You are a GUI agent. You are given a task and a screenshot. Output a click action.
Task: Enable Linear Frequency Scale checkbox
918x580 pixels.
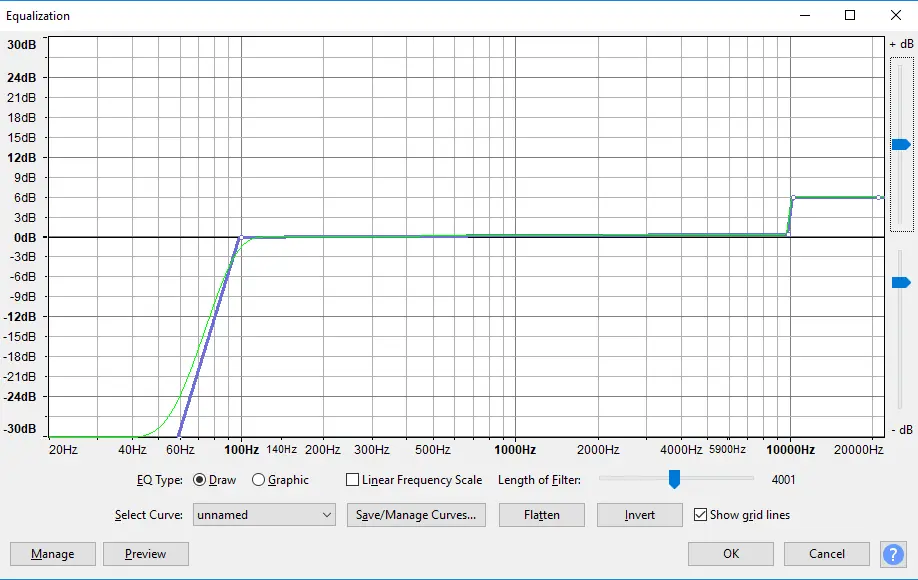pyautogui.click(x=352, y=480)
